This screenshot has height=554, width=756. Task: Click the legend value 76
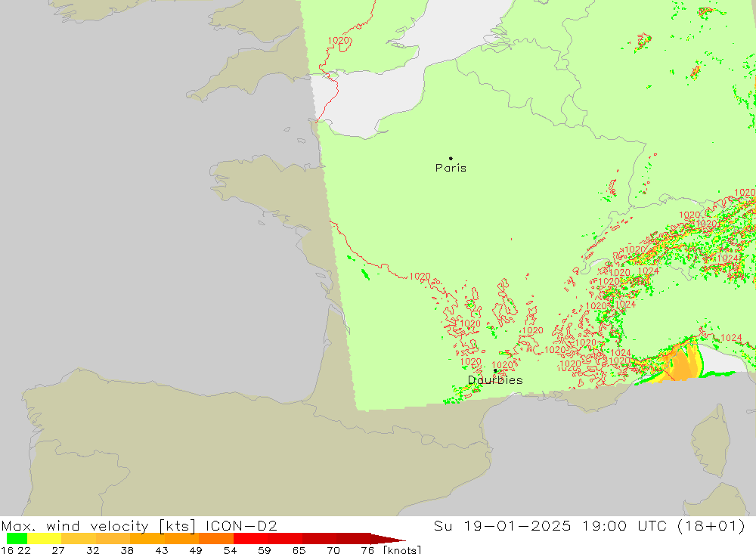click(x=367, y=550)
